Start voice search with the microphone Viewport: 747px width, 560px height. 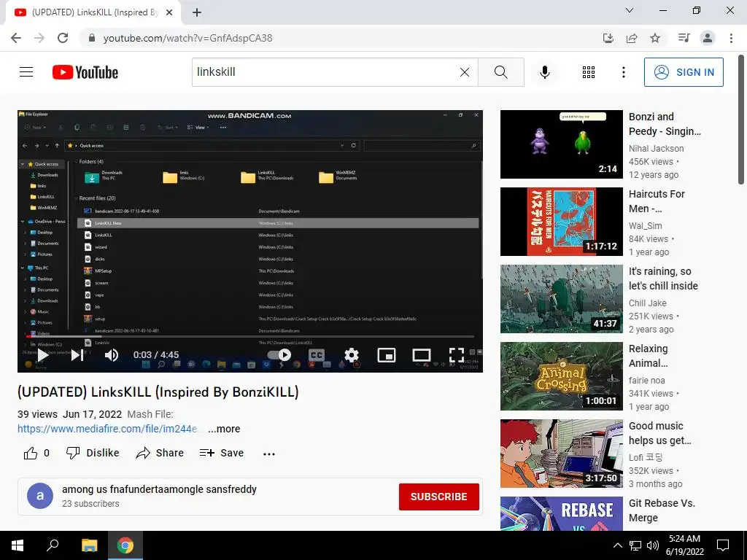pos(544,72)
